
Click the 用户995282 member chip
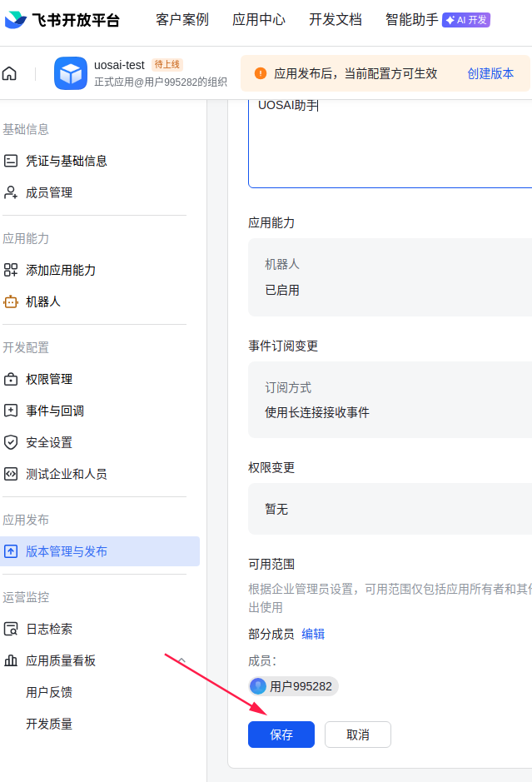(294, 686)
